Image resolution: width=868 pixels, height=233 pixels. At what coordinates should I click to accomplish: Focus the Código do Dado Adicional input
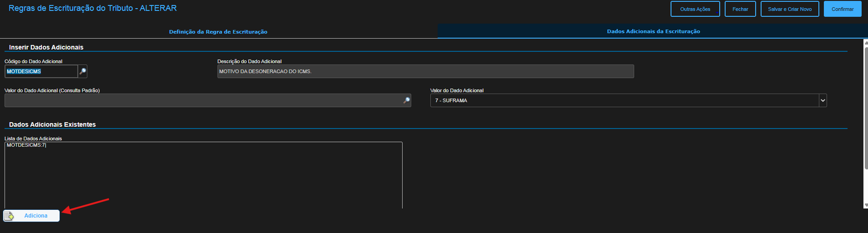[41, 71]
